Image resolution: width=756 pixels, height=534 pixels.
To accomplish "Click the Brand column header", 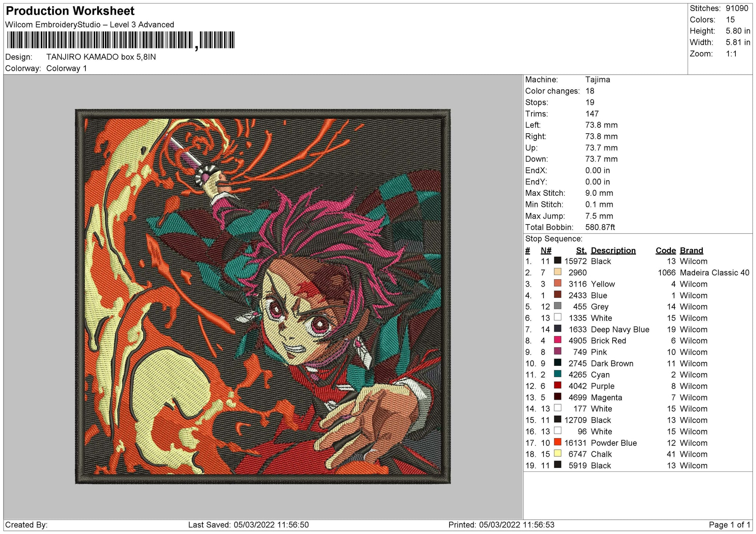I will (691, 250).
